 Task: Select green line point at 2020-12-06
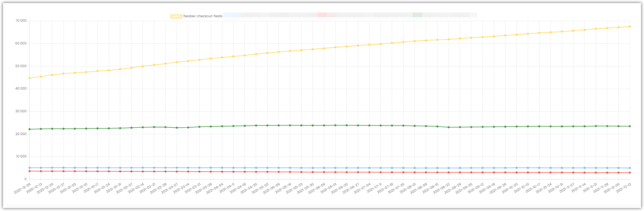29,129
